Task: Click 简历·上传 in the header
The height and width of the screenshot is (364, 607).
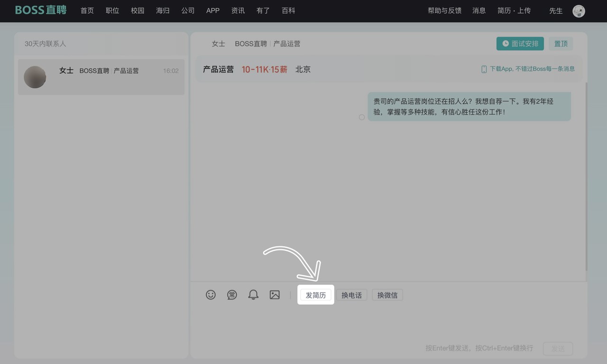Action: coord(514,10)
